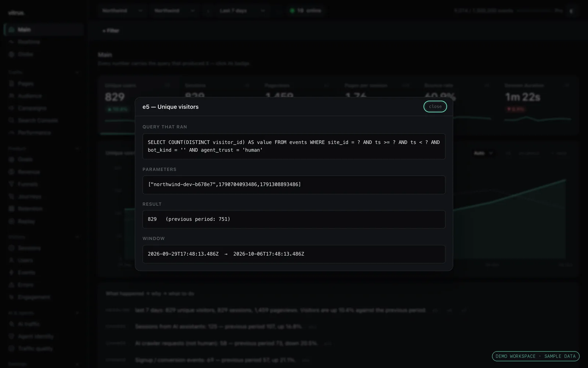Close the Unique visitors query dialog

(x=435, y=107)
